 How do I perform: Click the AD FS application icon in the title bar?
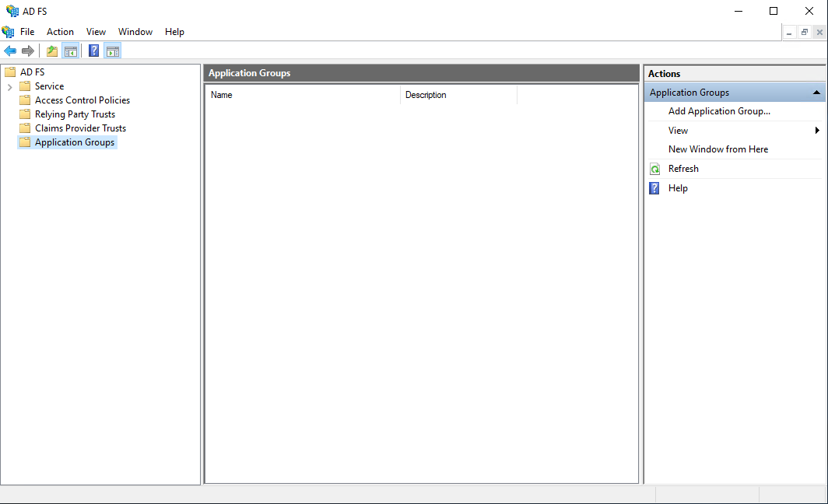(12, 11)
